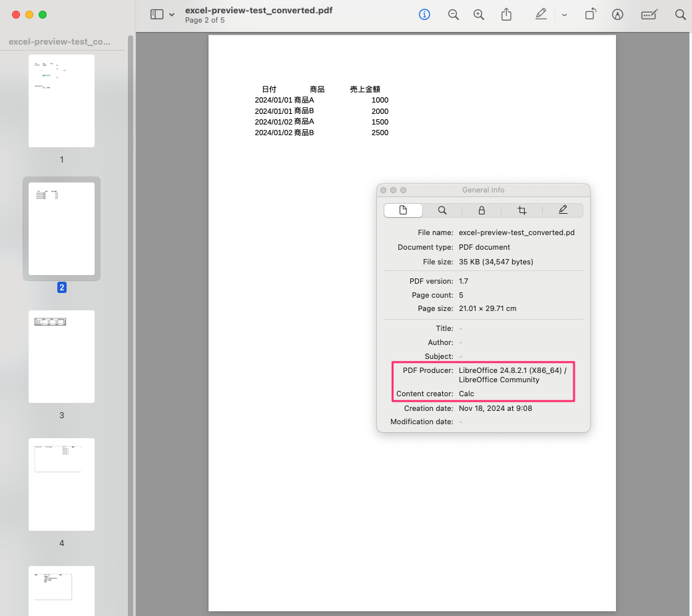Click the amount cell 1500
692x616 pixels.
tap(380, 122)
